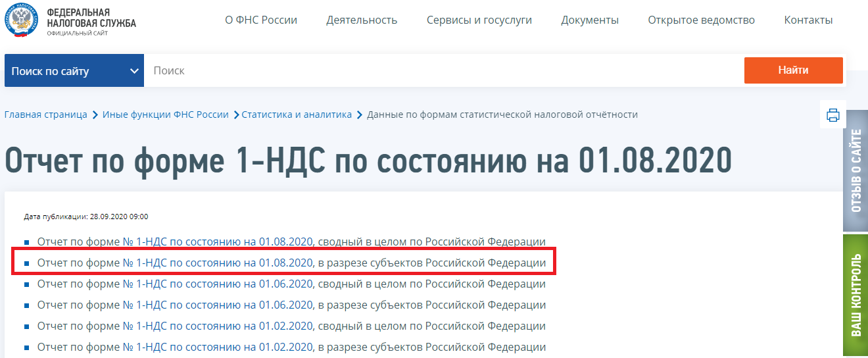
Task: Select 'Сервисы и госуслуги' in top navigation
Action: pos(479,20)
